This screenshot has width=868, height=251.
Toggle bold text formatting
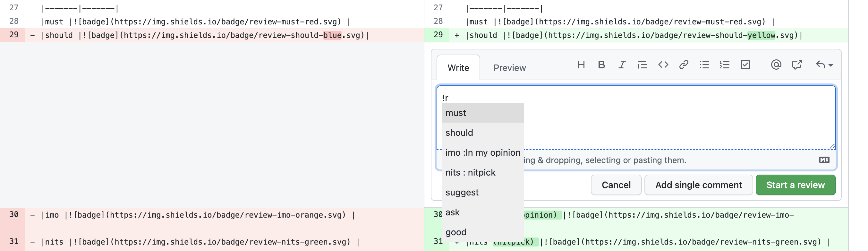click(x=601, y=65)
